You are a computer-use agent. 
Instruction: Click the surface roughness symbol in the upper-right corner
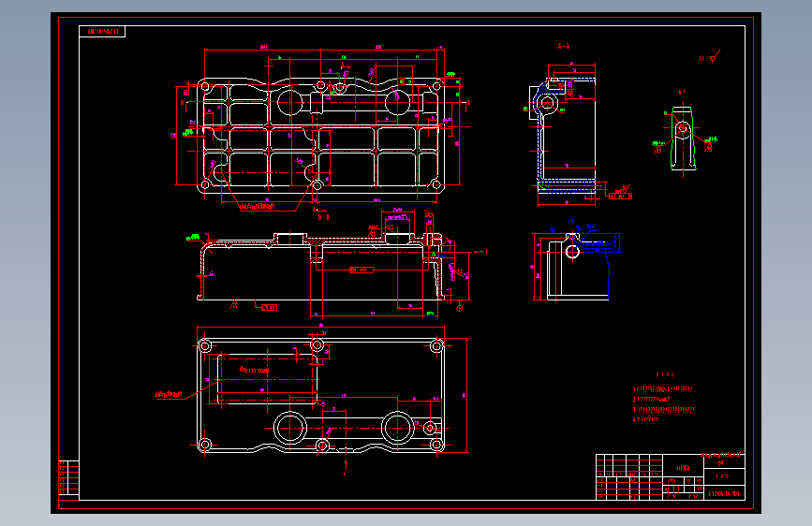710,56
